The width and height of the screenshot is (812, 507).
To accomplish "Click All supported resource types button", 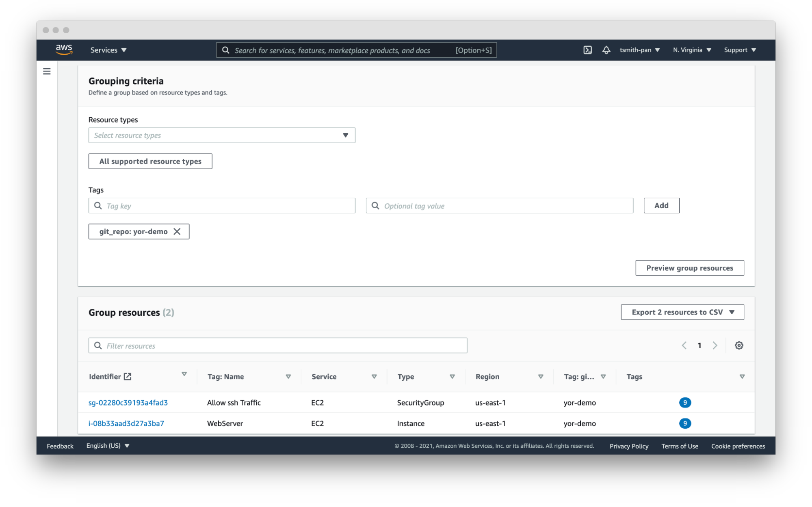I will [150, 161].
